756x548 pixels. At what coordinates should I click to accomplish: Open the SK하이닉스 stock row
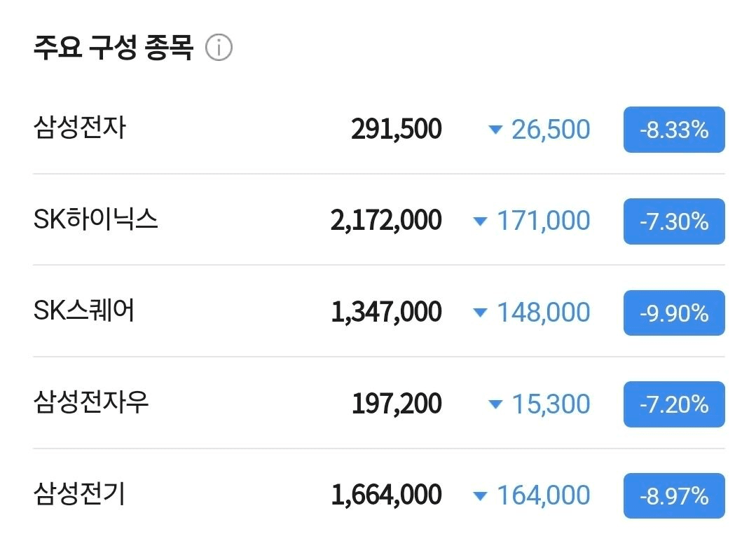tap(379, 219)
